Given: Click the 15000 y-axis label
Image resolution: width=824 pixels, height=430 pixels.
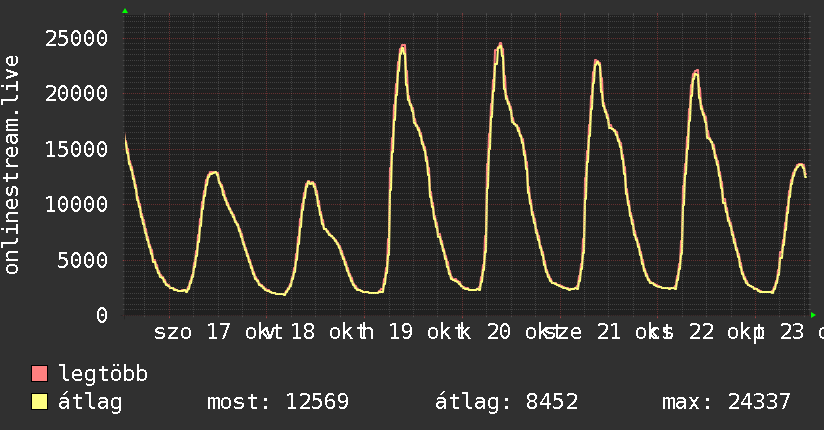Looking at the screenshot, I should [76, 149].
